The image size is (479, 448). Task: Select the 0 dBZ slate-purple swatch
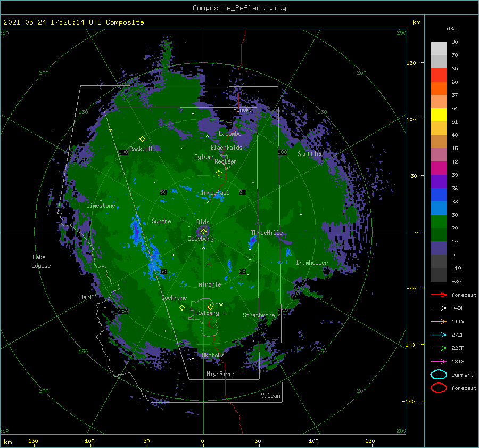439,248
